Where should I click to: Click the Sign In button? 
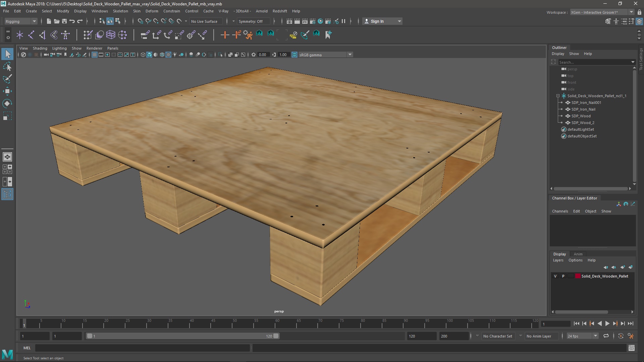[377, 21]
